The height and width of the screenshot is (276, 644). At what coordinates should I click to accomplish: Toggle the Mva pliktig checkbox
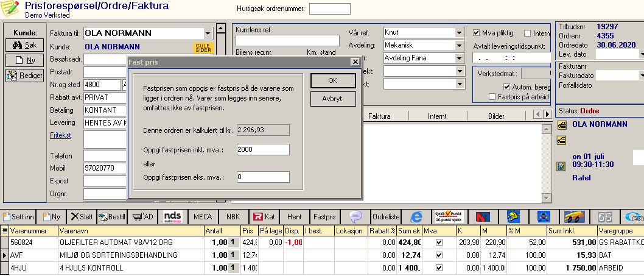pyautogui.click(x=477, y=32)
